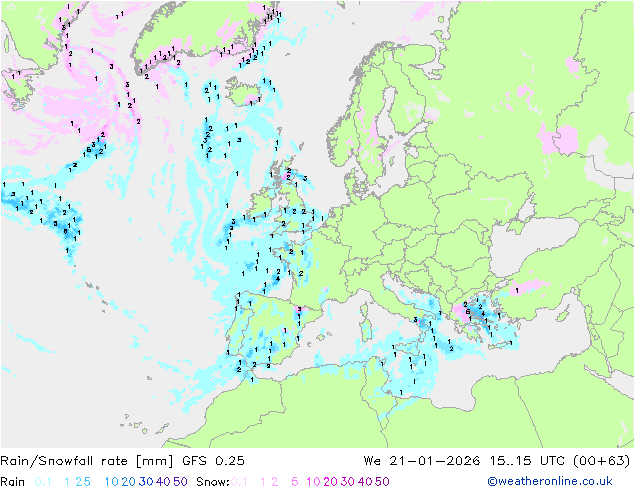
Task: Click the 'Rain' legend label
Action: (13, 482)
